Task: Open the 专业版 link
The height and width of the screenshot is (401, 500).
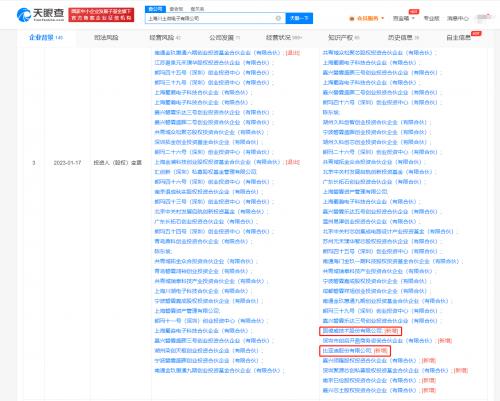Action: (x=431, y=18)
